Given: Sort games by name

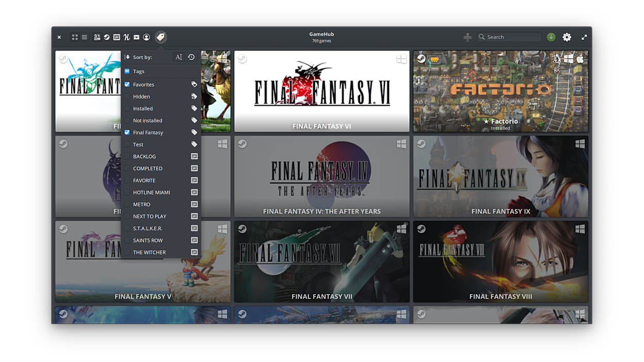Looking at the screenshot, I should click(x=179, y=57).
